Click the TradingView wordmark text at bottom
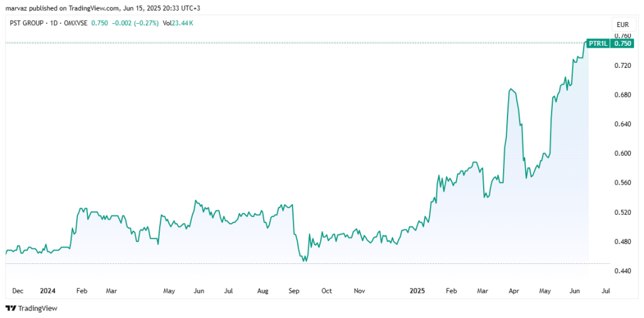 click(x=38, y=309)
